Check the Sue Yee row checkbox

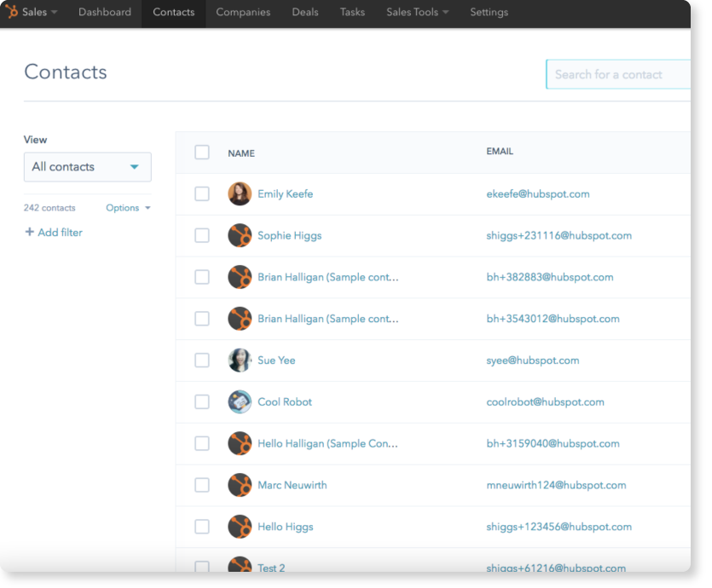pyautogui.click(x=202, y=360)
